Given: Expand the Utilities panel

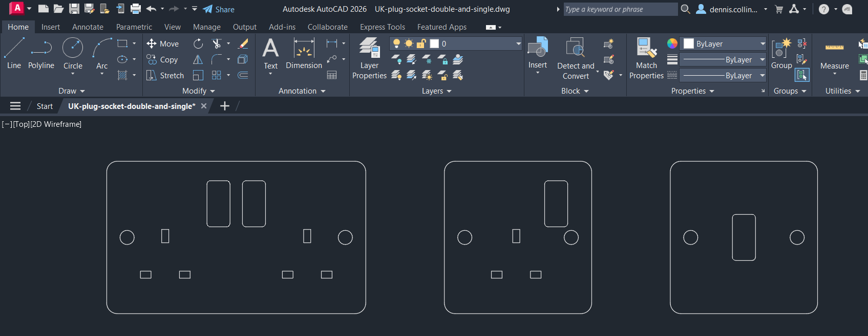Looking at the screenshot, I should click(842, 91).
